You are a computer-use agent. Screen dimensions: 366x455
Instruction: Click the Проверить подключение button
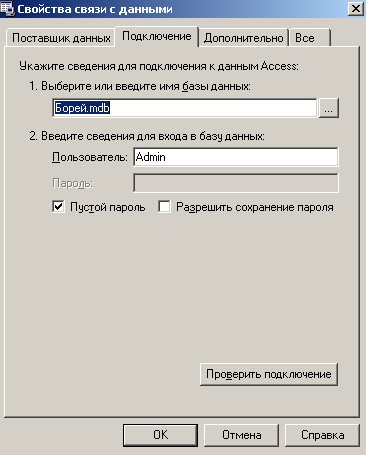269,374
